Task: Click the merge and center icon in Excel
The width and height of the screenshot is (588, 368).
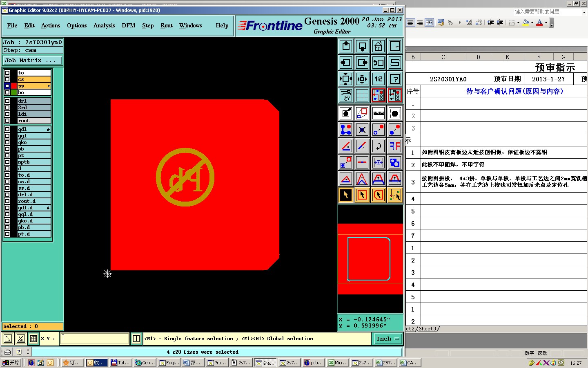Action: point(429,23)
